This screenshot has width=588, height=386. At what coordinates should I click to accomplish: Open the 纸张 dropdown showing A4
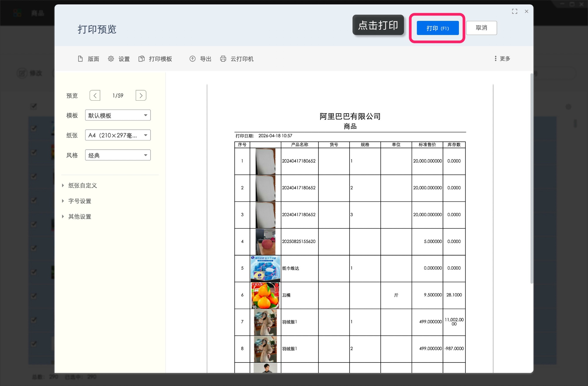[118, 135]
